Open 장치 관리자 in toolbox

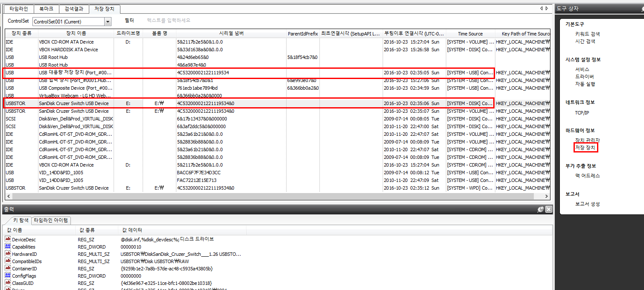(588, 140)
